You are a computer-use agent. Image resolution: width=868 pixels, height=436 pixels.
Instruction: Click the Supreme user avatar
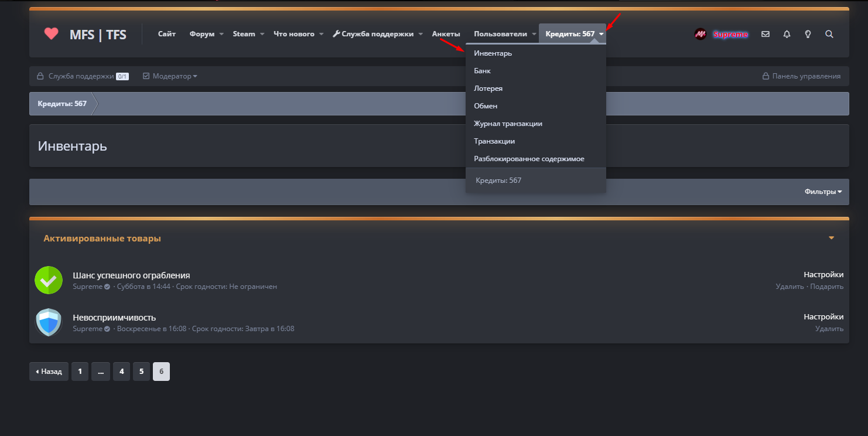coord(700,34)
